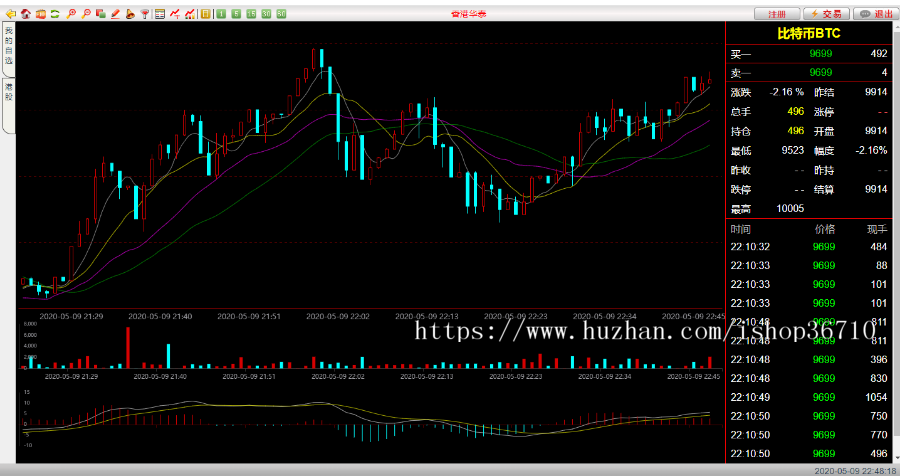The image size is (900, 476).
Task: Show the candlestick chart with volume icon
Action: (x=190, y=14)
